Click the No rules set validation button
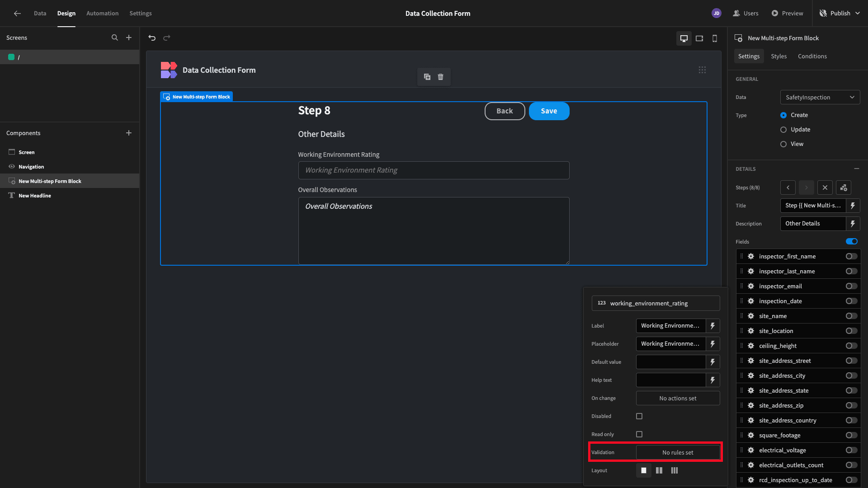The image size is (868, 488). pos(678,452)
